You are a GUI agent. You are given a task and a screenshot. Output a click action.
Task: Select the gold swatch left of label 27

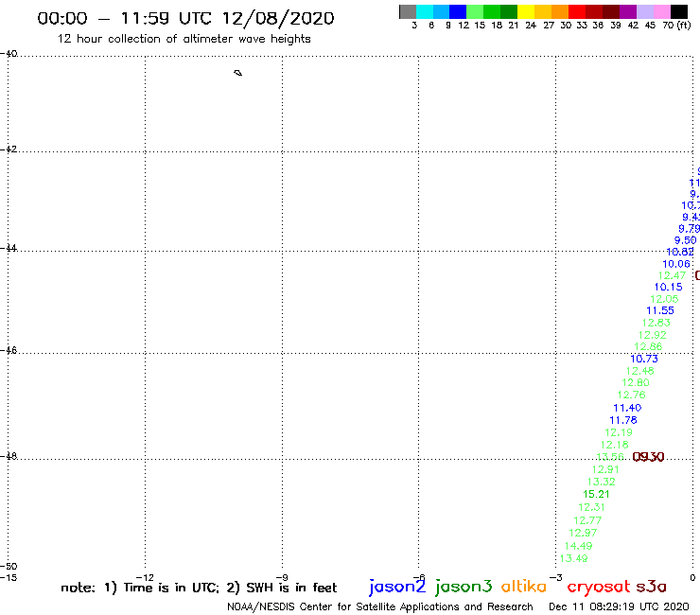pos(543,11)
